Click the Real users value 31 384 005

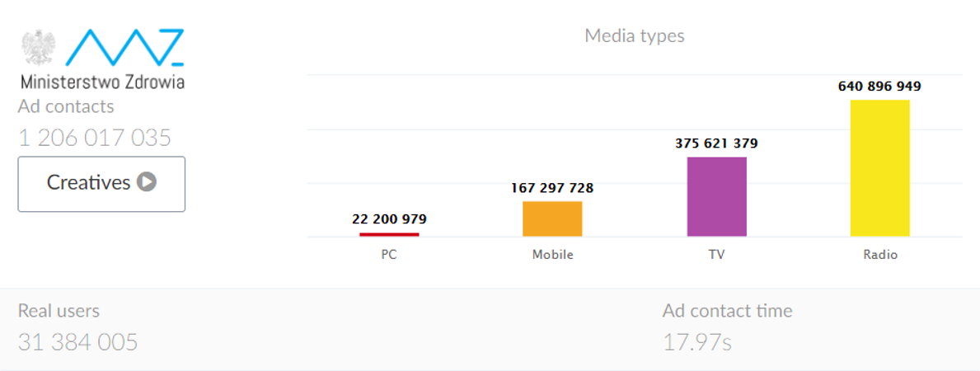78,342
